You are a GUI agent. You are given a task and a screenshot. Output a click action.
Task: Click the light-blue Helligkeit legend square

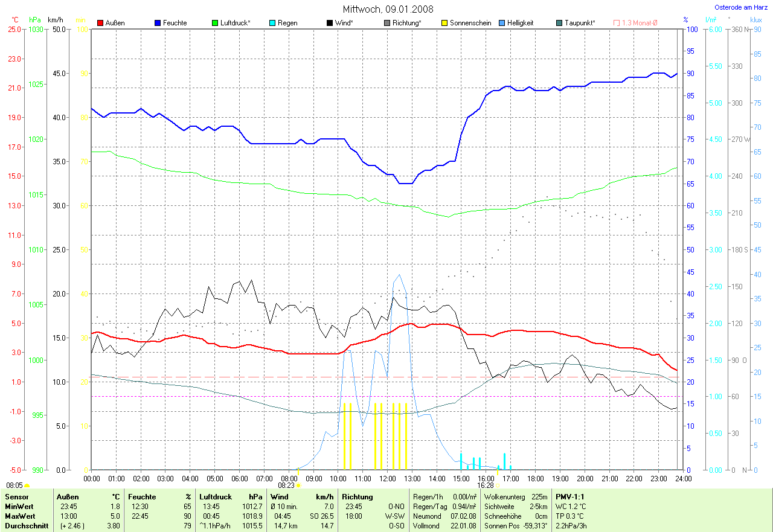pos(502,23)
